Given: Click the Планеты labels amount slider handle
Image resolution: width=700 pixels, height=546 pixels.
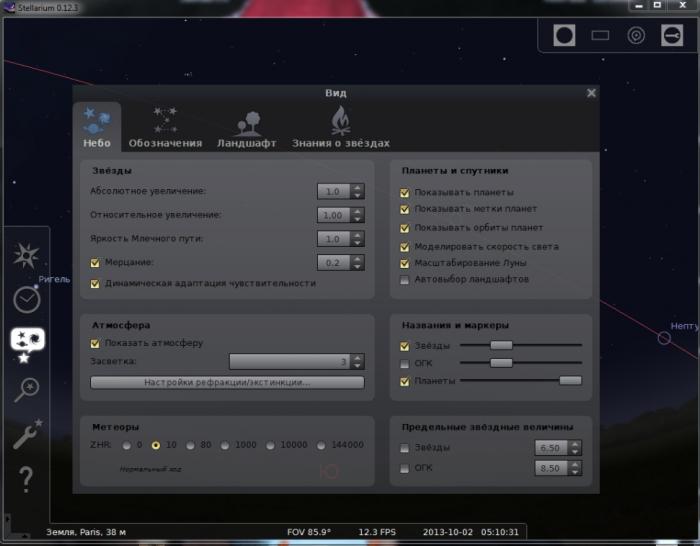Looking at the screenshot, I should [571, 380].
